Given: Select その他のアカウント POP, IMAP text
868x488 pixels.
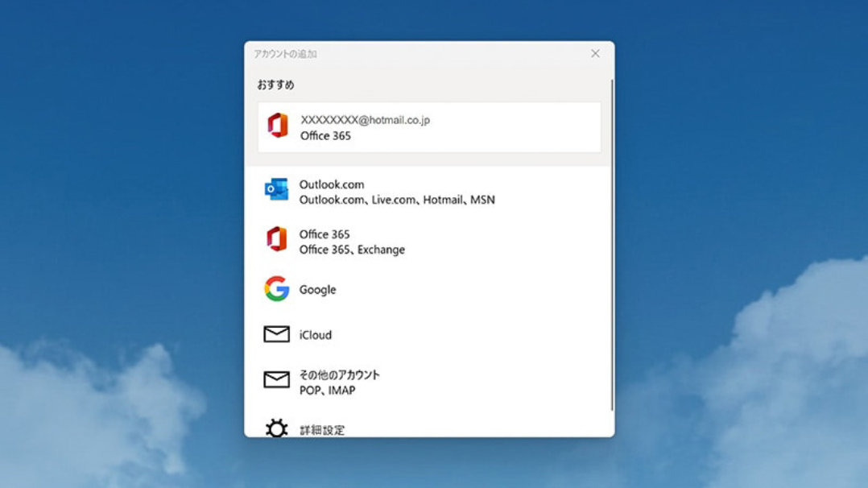Looking at the screenshot, I should pos(339,383).
